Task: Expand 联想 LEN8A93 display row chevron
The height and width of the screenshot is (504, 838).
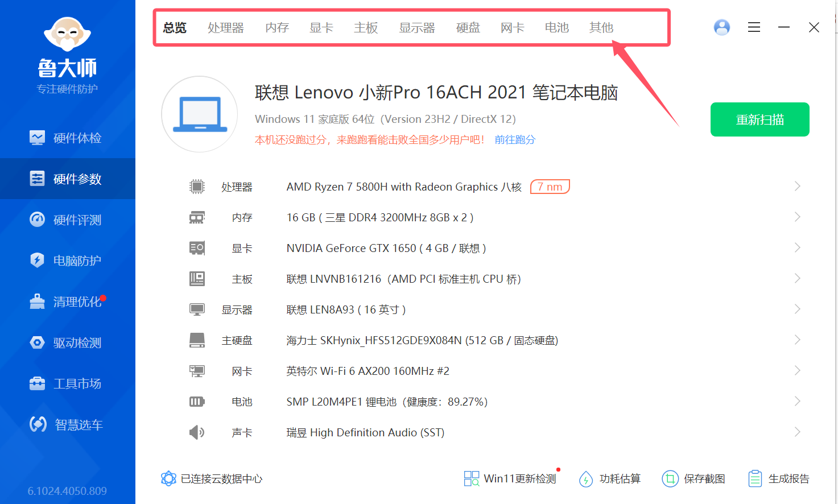Action: pyautogui.click(x=798, y=309)
